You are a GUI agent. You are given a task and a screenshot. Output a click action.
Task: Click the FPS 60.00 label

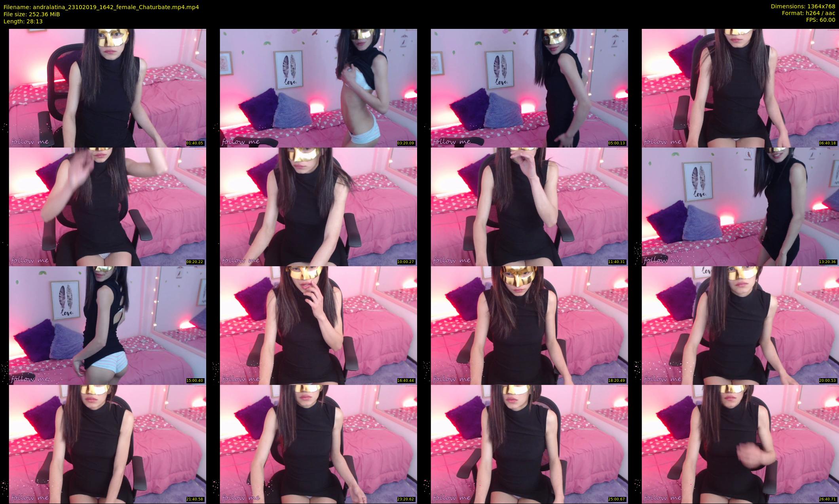(820, 20)
